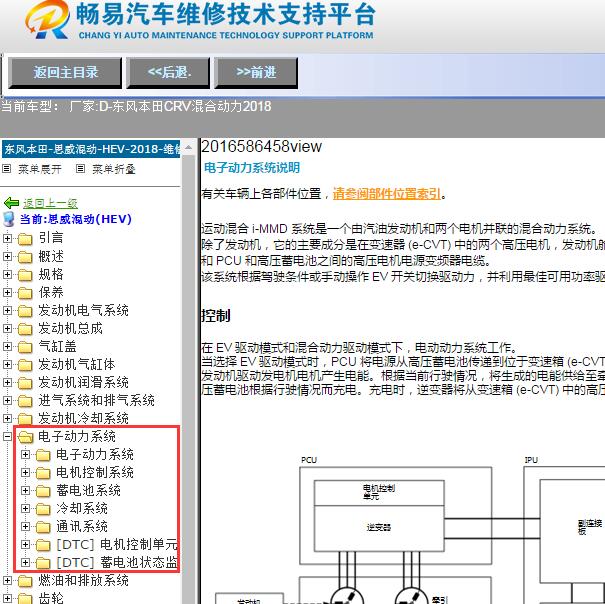The image size is (605, 604).
Task: Click the 发动机总成 folder icon
Action: click(x=25, y=329)
